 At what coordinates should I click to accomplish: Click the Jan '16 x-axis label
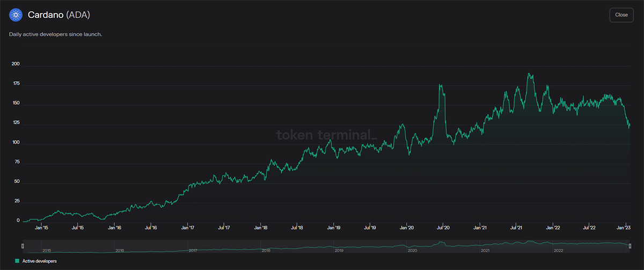114,228
